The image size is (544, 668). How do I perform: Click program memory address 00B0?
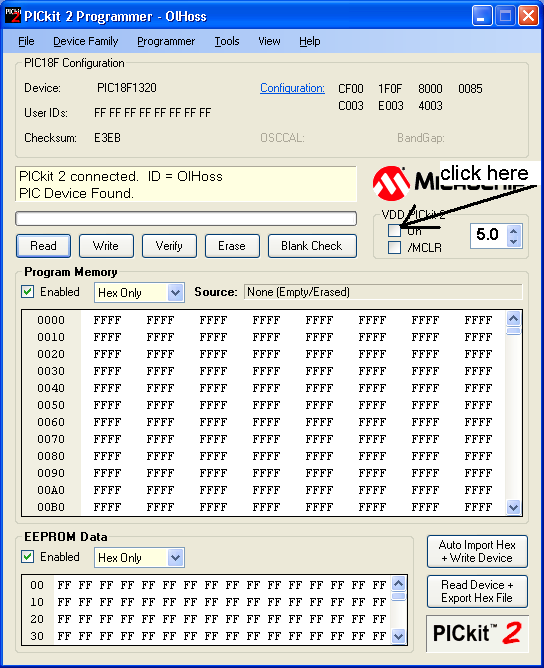coord(51,507)
